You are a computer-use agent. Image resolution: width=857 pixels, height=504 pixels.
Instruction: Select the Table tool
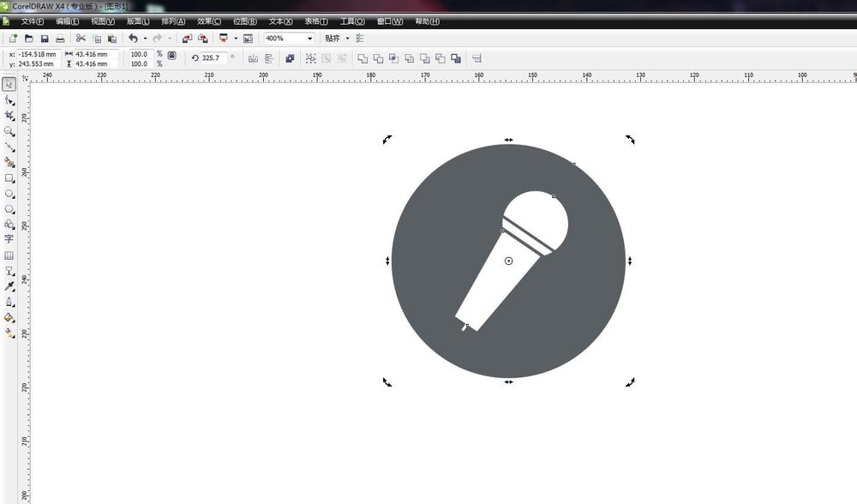pos(9,255)
